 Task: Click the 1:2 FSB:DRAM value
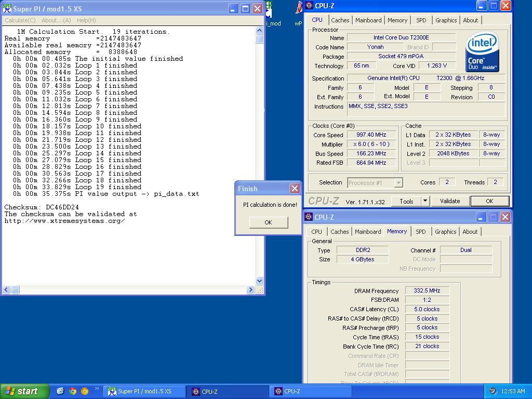coord(427,300)
